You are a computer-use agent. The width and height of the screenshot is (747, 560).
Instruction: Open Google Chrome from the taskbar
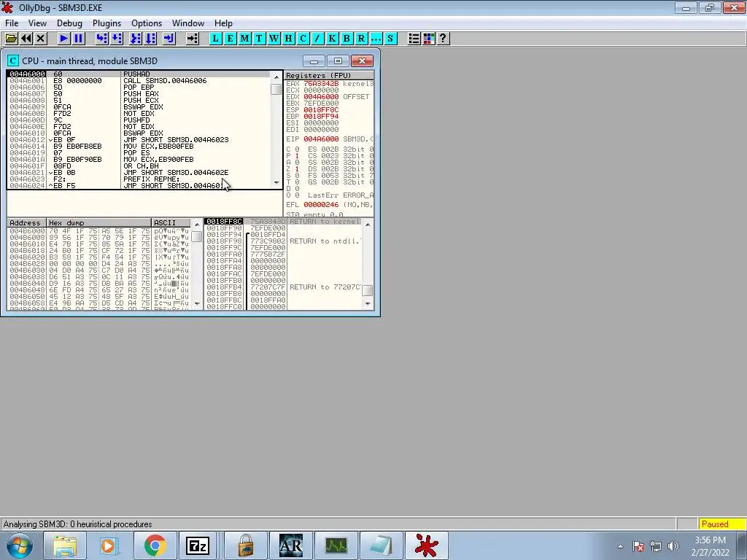pyautogui.click(x=155, y=545)
